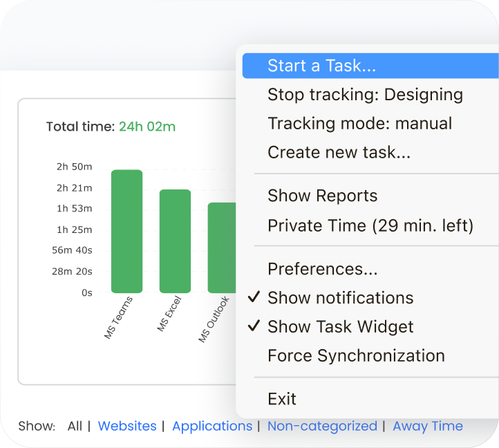The width and height of the screenshot is (499, 448).
Task: Click the 56m 40s axis value
Action: click(x=73, y=250)
